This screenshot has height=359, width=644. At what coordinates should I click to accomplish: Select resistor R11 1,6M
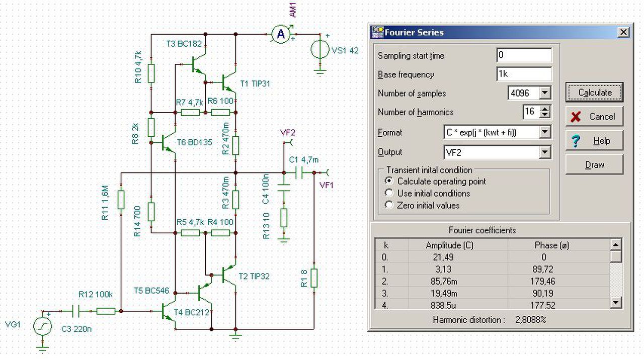tap(121, 200)
